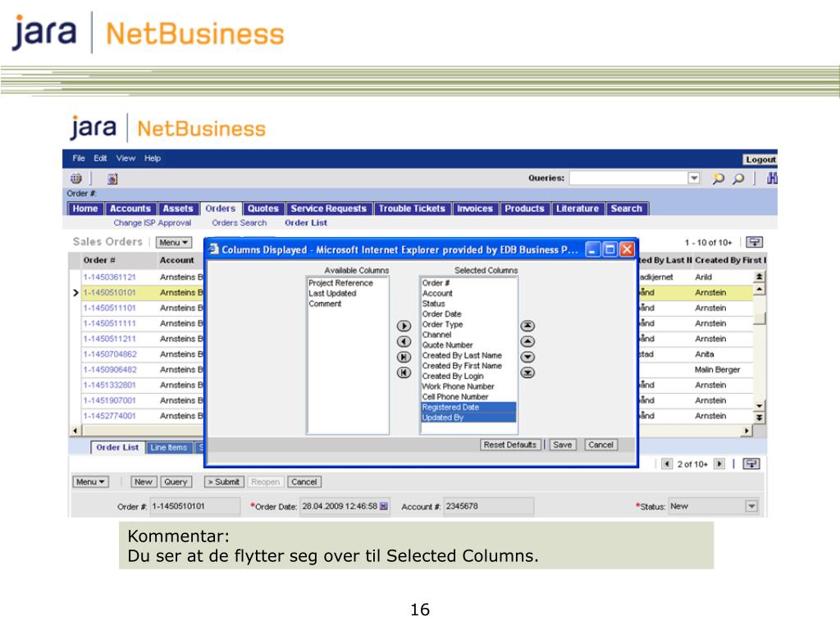Open the Queries dropdown

coord(694,178)
